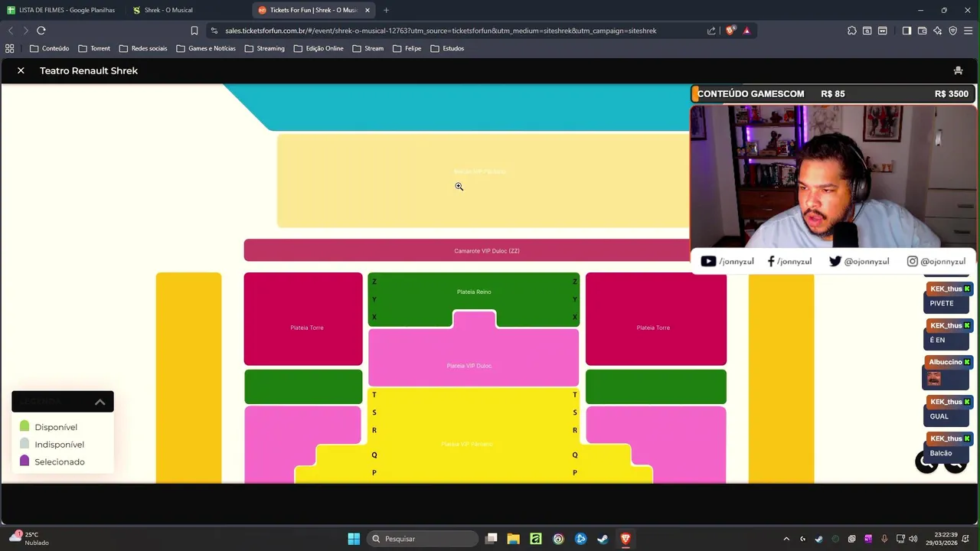The width and height of the screenshot is (980, 551).
Task: Open the Windows Start menu
Action: pos(354,539)
